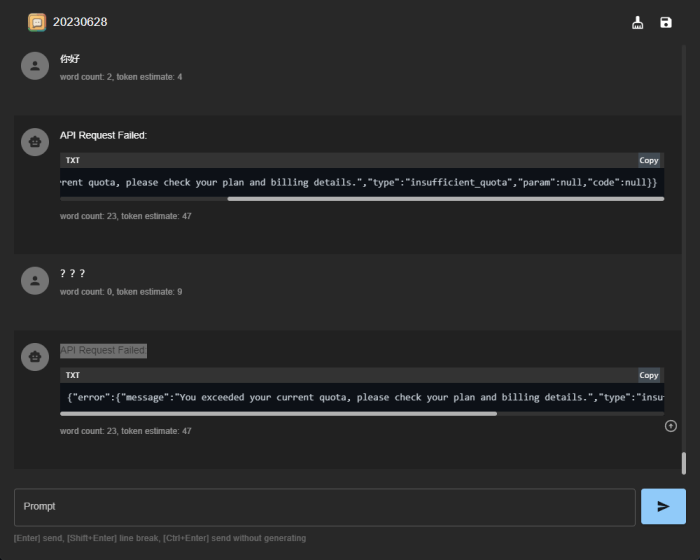Click the bot avatar beside the second API error
Image resolution: width=700 pixels, height=560 pixels.
35,358
